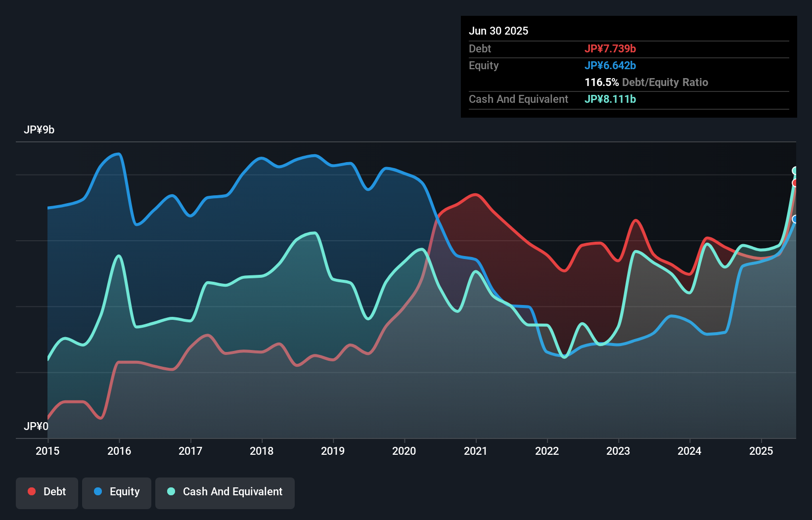Click the teal Cash And Equivalent legend dot

pyautogui.click(x=170, y=492)
